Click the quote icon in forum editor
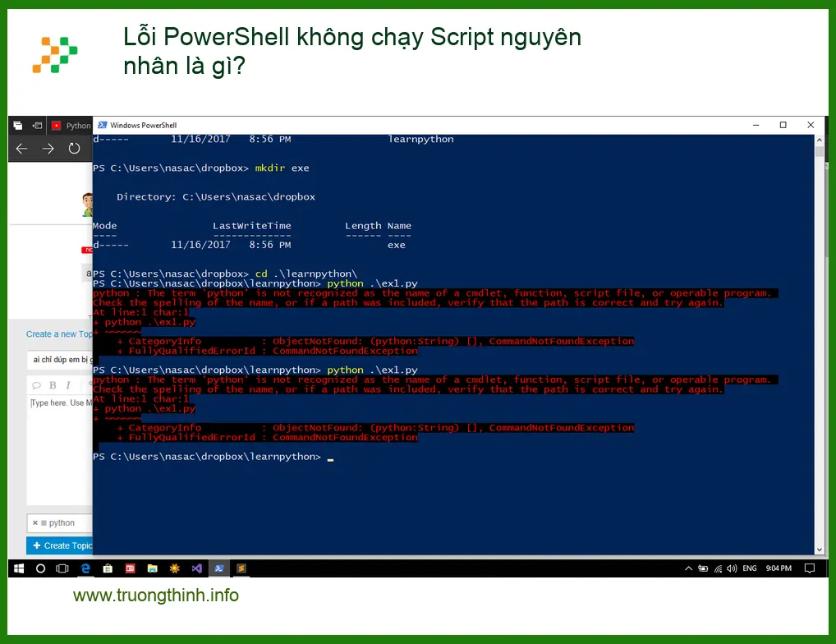This screenshot has height=644, width=836. click(36, 385)
